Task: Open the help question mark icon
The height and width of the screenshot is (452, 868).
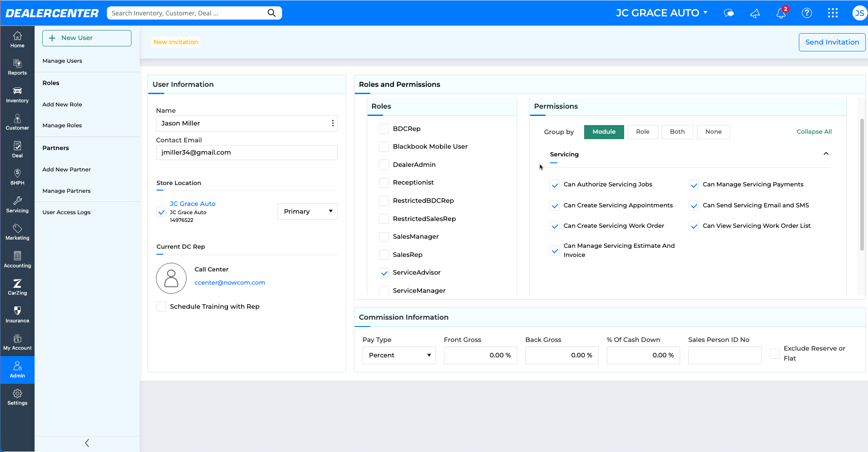Action: [807, 13]
